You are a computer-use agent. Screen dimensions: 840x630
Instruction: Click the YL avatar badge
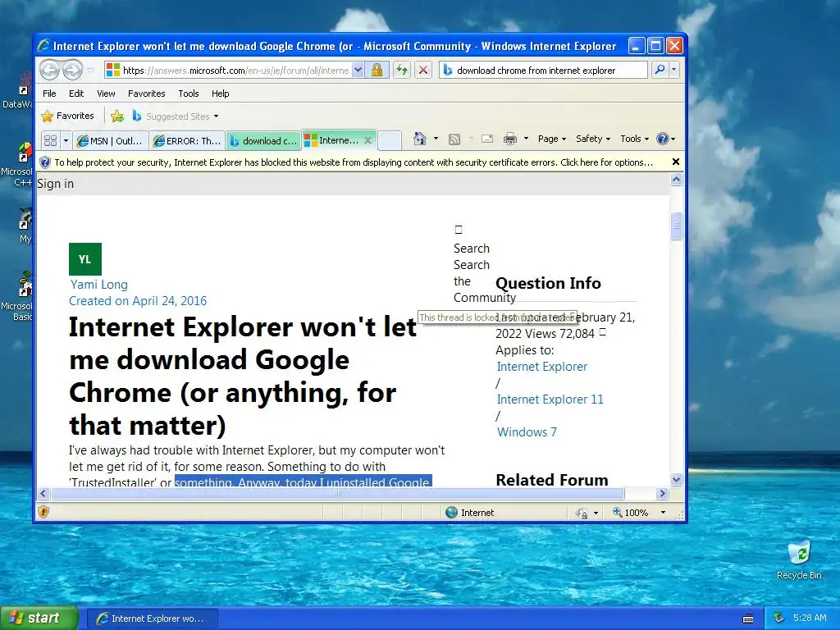click(x=85, y=259)
